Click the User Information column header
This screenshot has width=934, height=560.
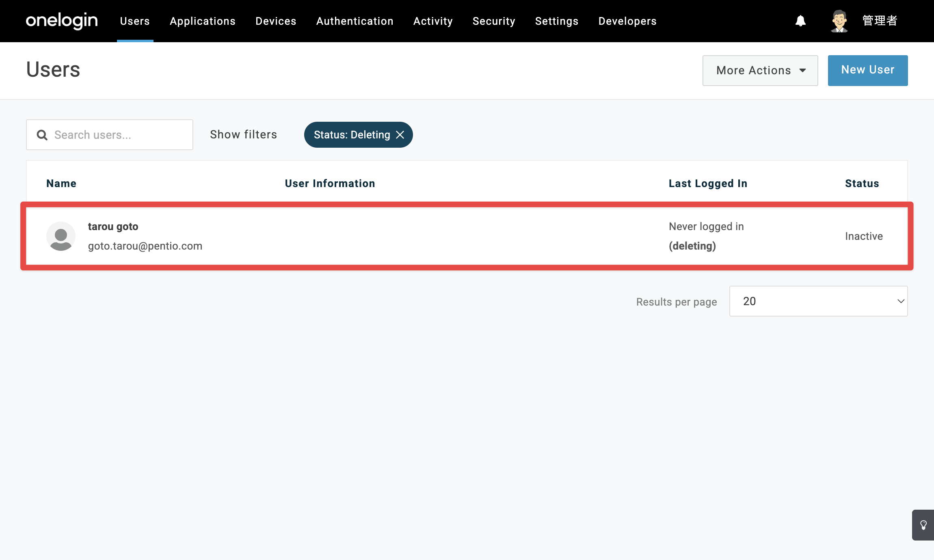click(x=330, y=183)
